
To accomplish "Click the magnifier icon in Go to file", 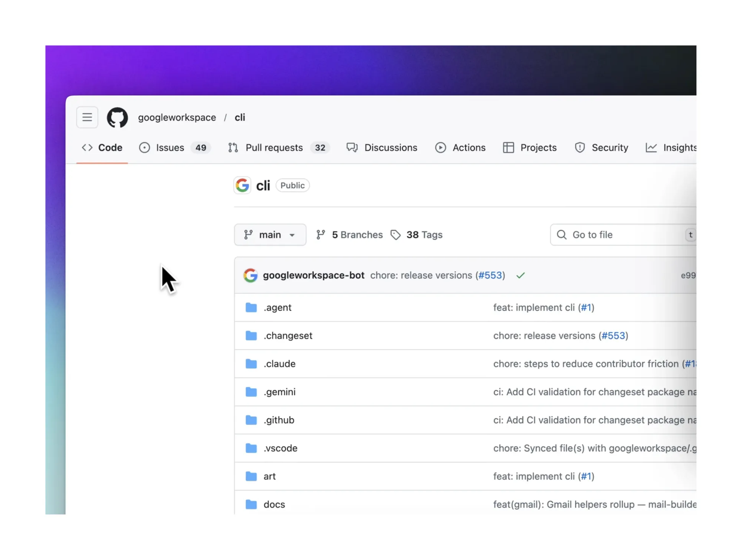I will point(562,235).
